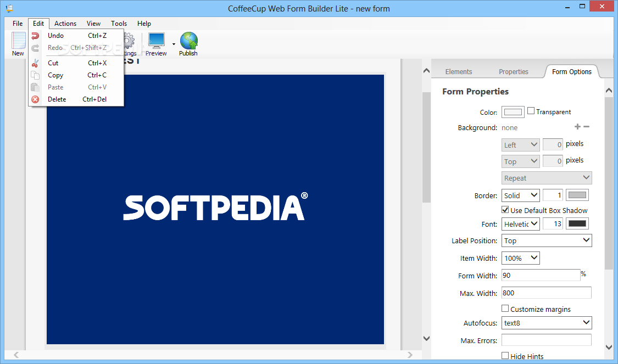Choose Delete from the Edit menu
The width and height of the screenshot is (618, 364).
[76, 99]
